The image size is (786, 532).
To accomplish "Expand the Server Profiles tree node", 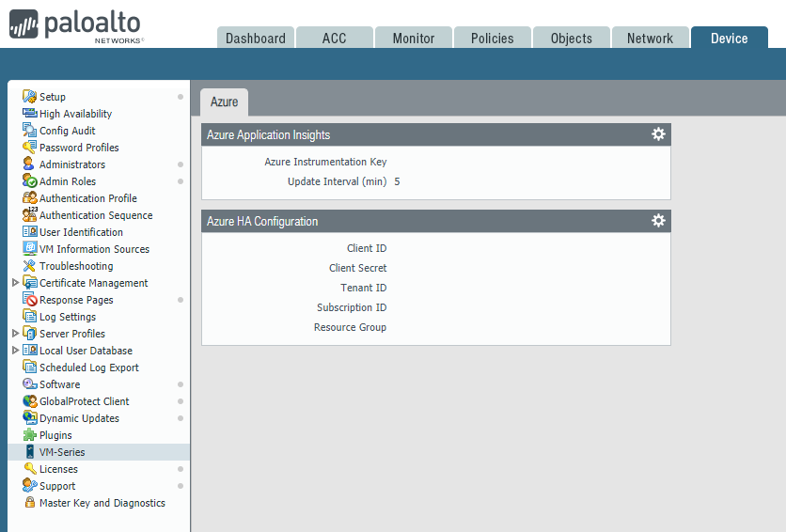I will (15, 334).
